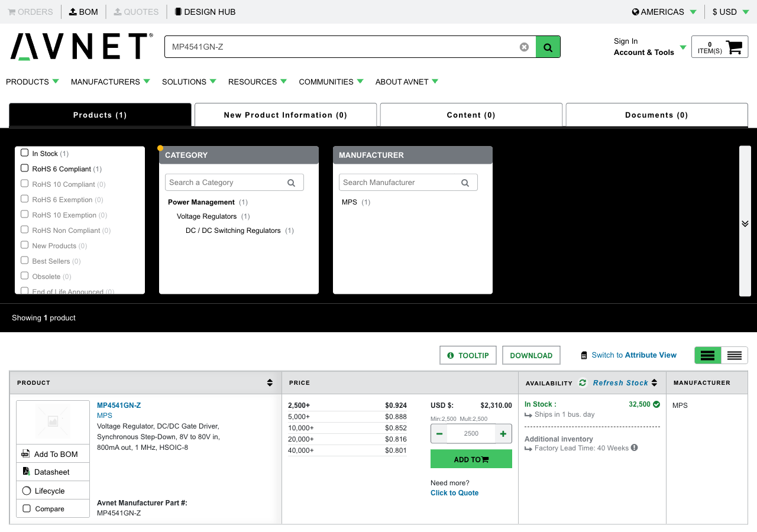
Task: Switch to the Documents (0) tab
Action: pos(657,115)
